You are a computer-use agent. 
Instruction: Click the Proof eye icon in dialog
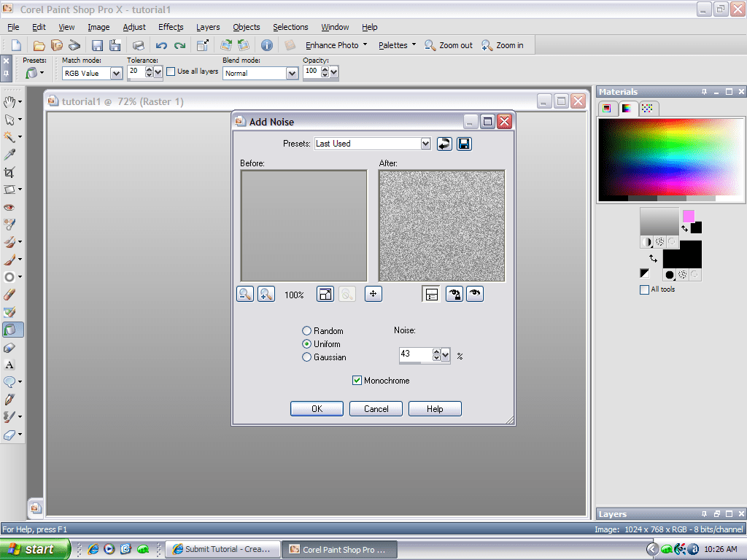[474, 294]
